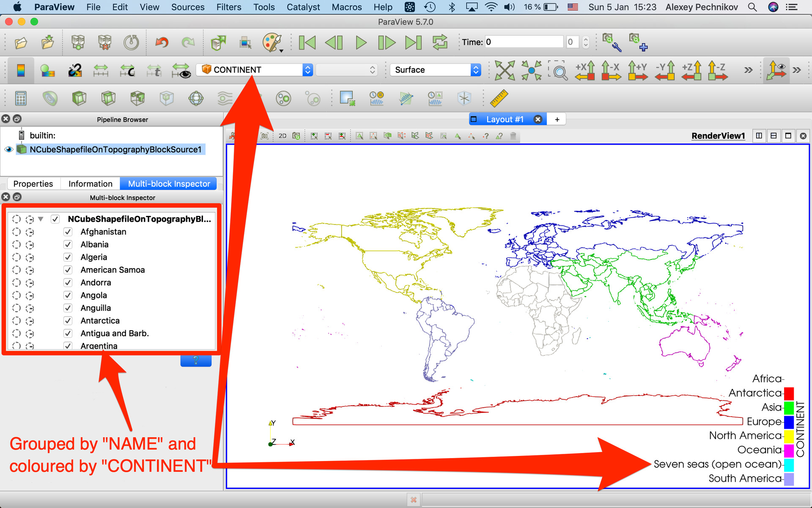The width and height of the screenshot is (812, 508).
Task: Click Rescale to visible range icon
Action: pos(181,70)
